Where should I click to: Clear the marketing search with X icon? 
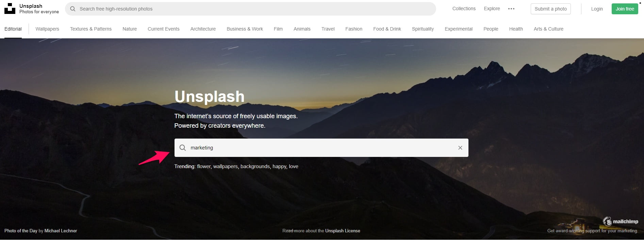click(x=460, y=148)
